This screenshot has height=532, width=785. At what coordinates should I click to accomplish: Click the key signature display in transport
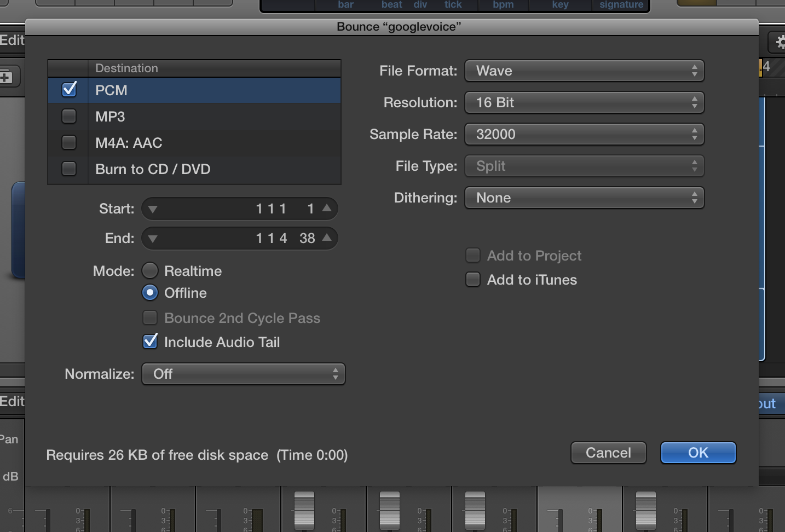[560, 5]
